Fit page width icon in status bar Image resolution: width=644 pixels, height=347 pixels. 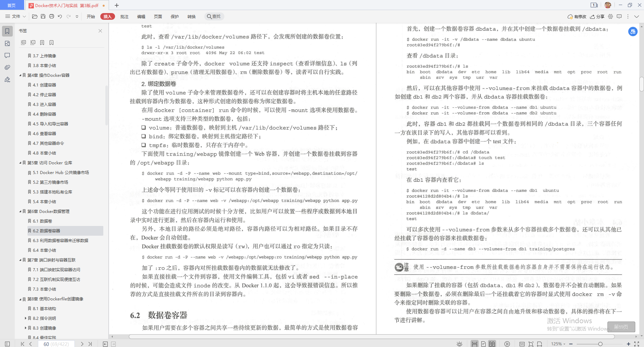(x=539, y=344)
